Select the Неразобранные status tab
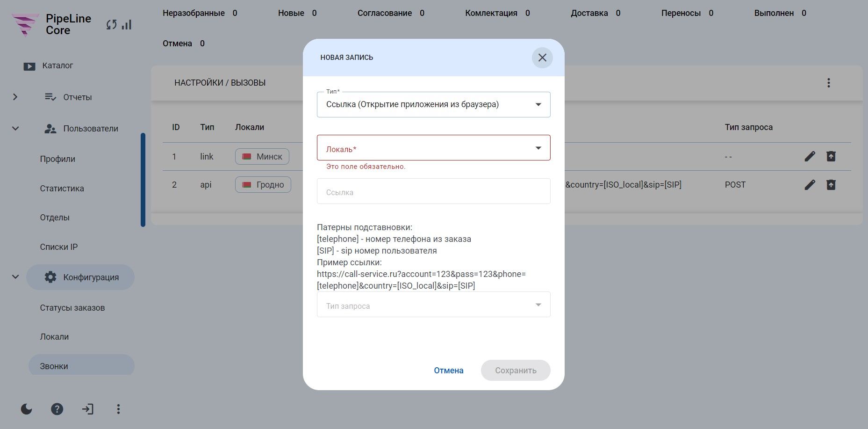The image size is (868, 429). 200,13
